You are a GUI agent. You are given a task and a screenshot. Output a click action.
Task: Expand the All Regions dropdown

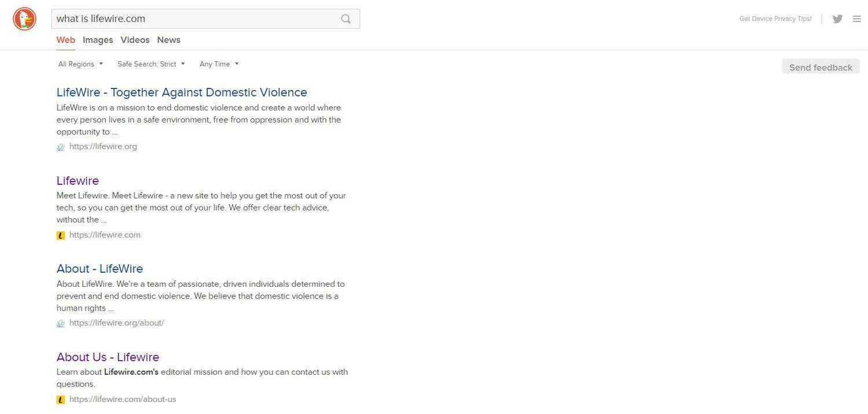(80, 64)
